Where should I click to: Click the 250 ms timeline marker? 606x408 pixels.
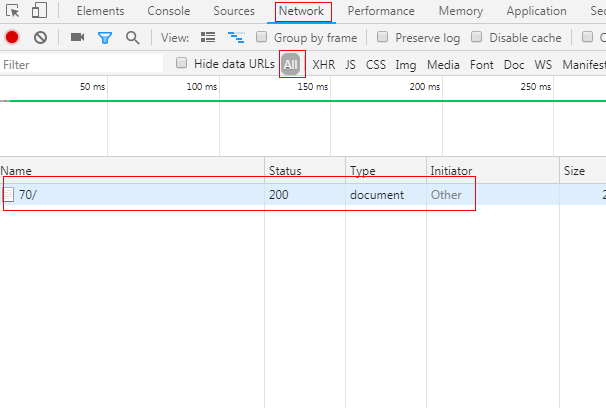536,87
